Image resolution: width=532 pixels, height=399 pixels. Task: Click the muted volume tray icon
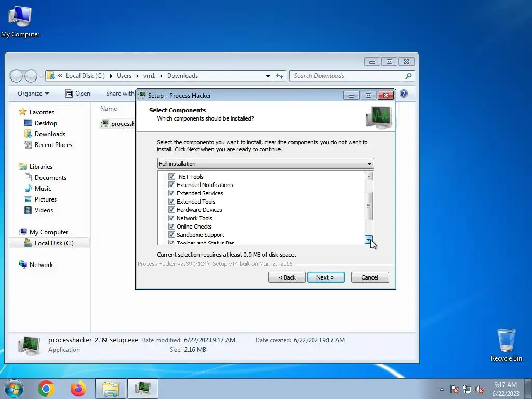pyautogui.click(x=480, y=389)
